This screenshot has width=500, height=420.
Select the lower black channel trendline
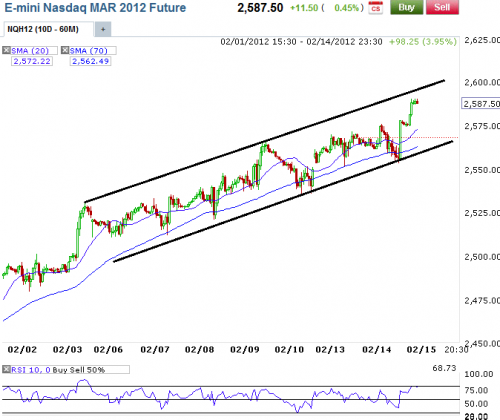(x=283, y=201)
